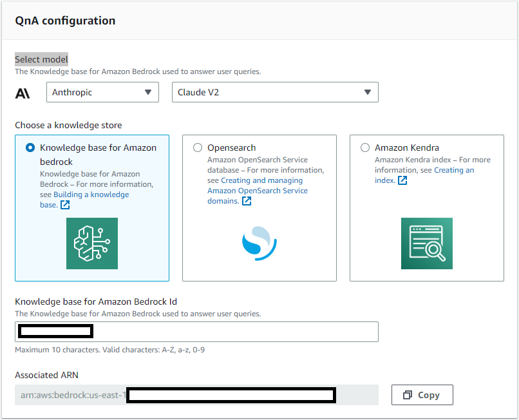Click the Knowledge base for Amazon Bedrock Id field

(196, 332)
